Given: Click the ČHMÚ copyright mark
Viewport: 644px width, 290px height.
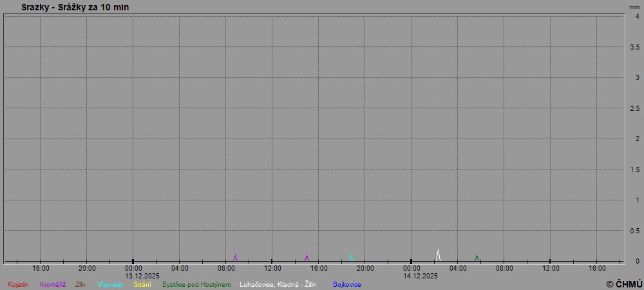Looking at the screenshot, I should click(x=624, y=284).
